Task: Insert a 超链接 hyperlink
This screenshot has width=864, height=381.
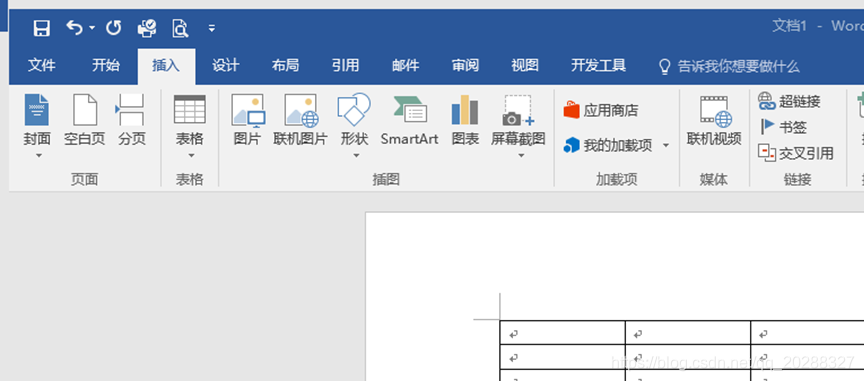Action: pos(790,101)
